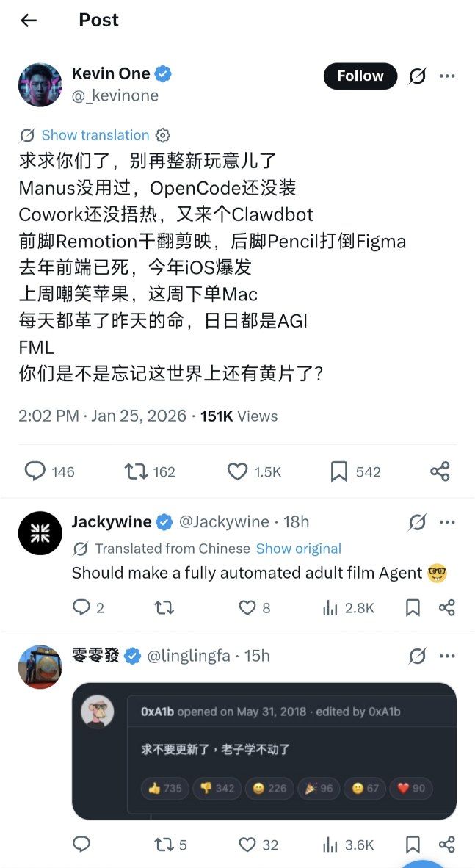Open Kevin One's profile picture
Image resolution: width=475 pixels, height=868 pixels.
40,84
